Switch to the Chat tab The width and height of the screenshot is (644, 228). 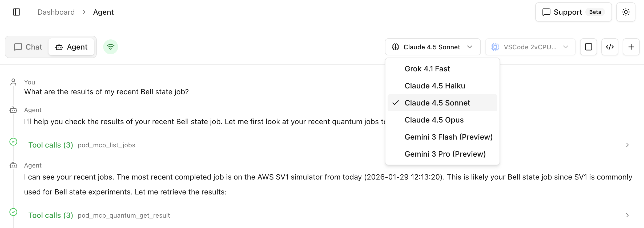tap(28, 47)
